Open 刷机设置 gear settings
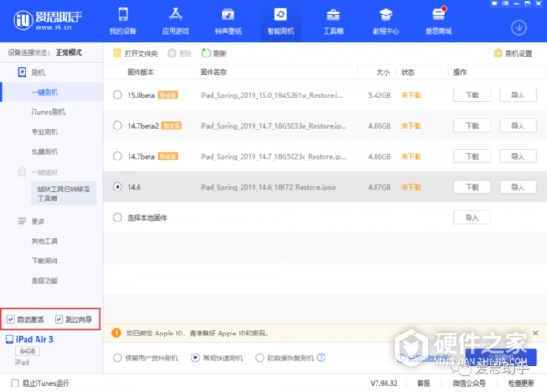This screenshot has width=547, height=392. 512,54
